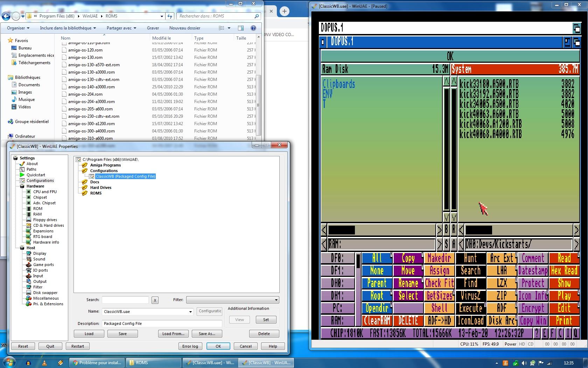Expand the Organiser menu in Explorer
Screen dimensions: 588x368
coord(18,28)
